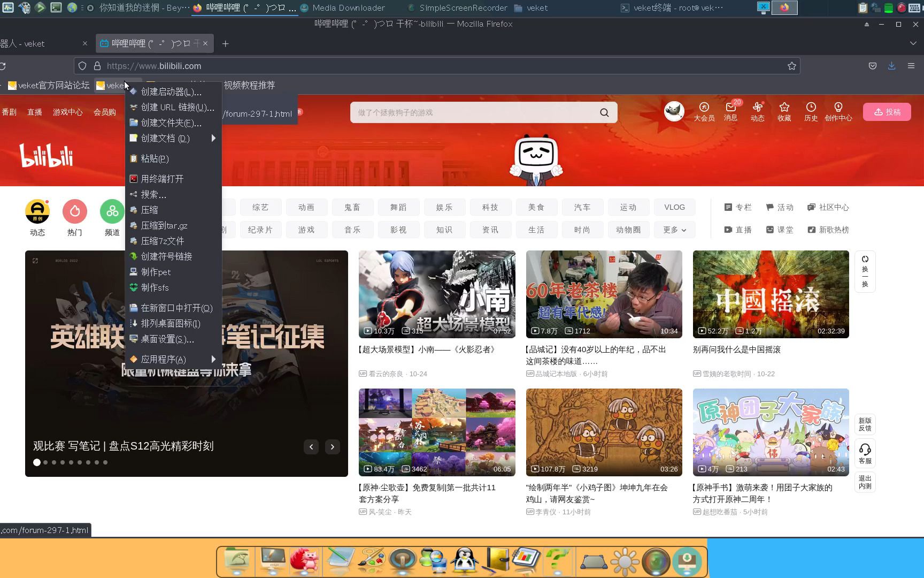The height and width of the screenshot is (578, 924).
Task: Open the 新歌热榜 link
Action: click(x=828, y=230)
